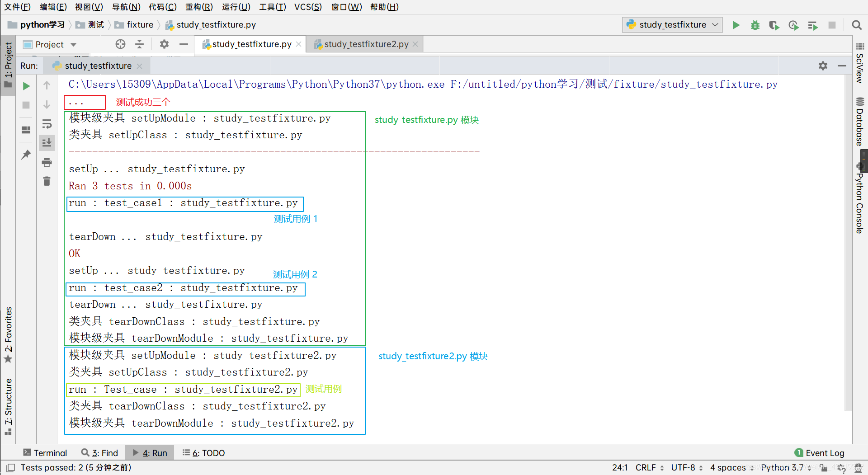Toggle scroll to end of output

tap(47, 143)
